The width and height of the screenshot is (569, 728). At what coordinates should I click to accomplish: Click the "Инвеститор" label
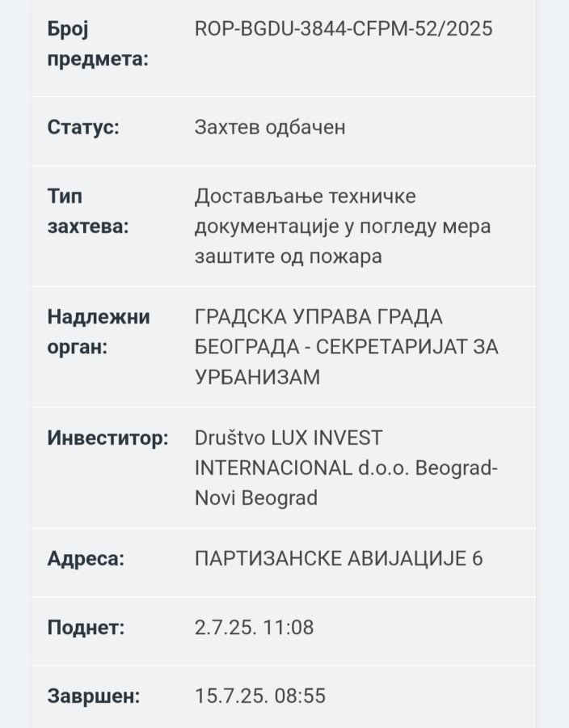pyautogui.click(x=107, y=438)
